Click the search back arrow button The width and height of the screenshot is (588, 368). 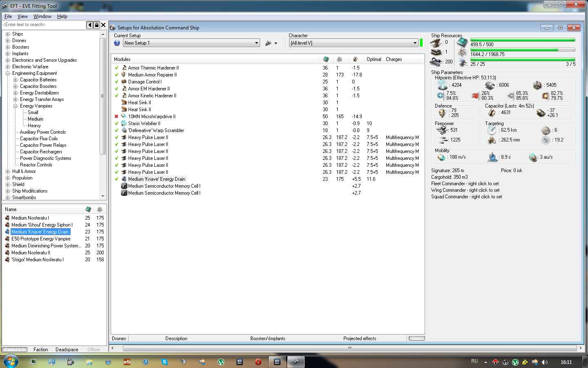90,25
